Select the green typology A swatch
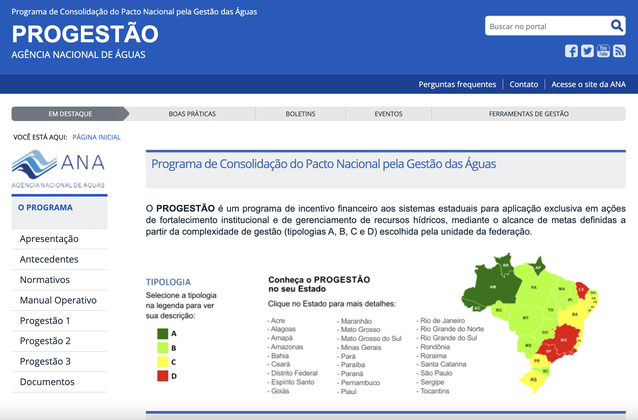Viewport: 638px width, 420px height. pos(162,333)
